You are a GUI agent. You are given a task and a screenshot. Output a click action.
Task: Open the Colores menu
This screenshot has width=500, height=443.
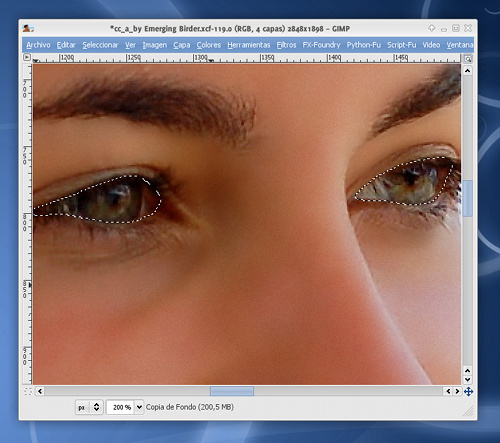[x=209, y=45]
